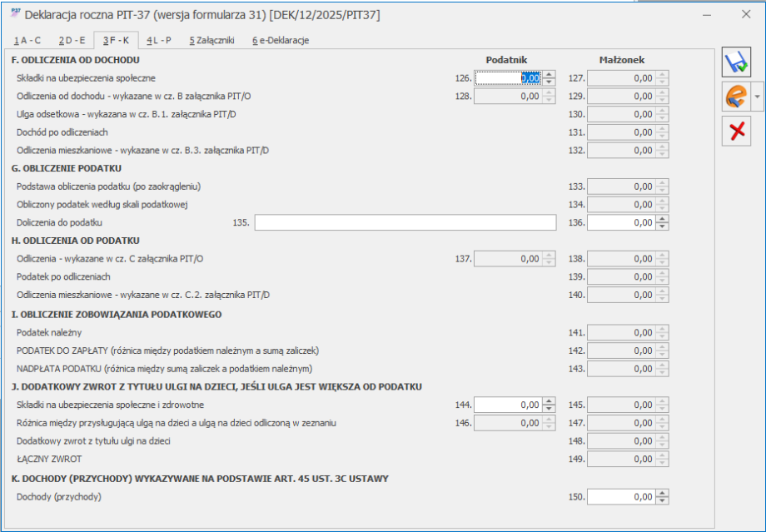Close the PIT-37 declaration window

(x=746, y=14)
